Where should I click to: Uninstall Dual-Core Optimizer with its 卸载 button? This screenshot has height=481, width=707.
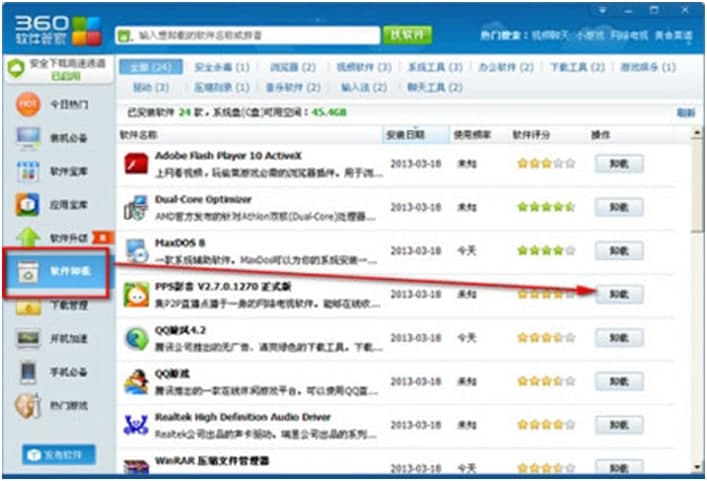click(619, 207)
